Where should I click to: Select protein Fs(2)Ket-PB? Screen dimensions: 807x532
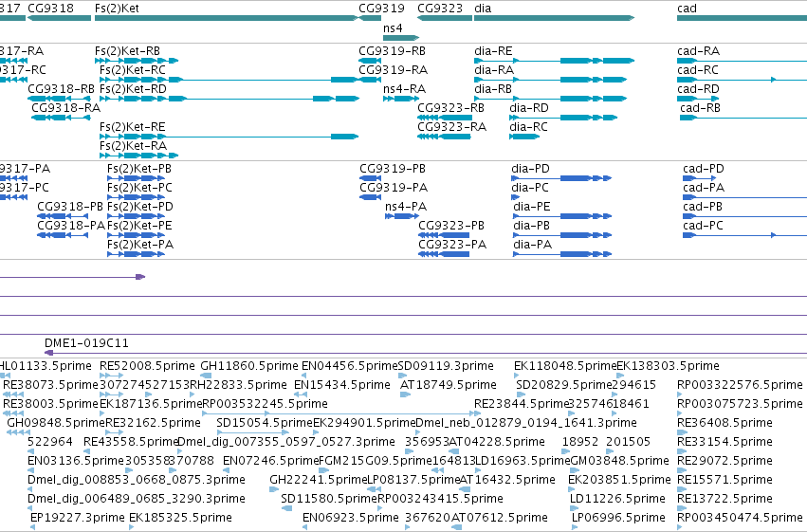[139, 169]
